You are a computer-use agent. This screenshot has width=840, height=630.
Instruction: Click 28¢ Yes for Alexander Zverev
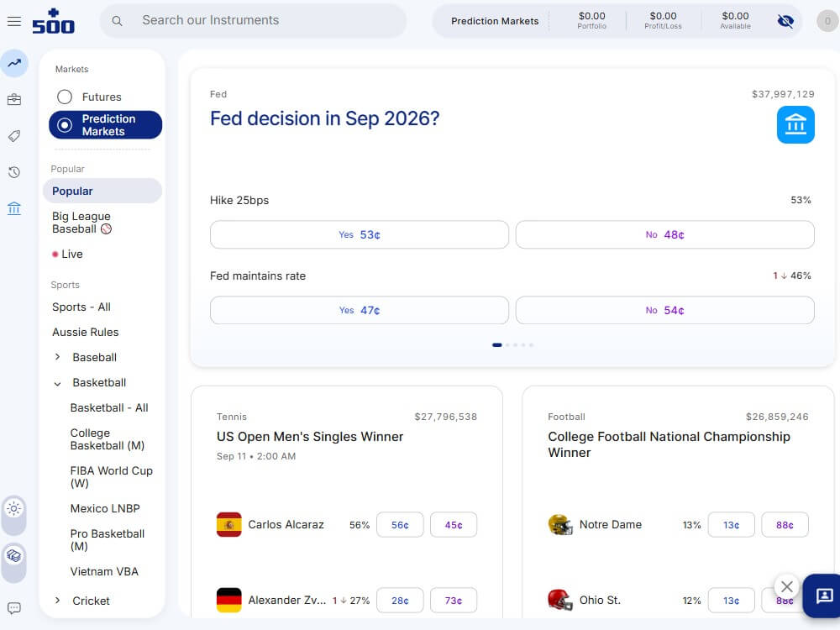pyautogui.click(x=400, y=601)
